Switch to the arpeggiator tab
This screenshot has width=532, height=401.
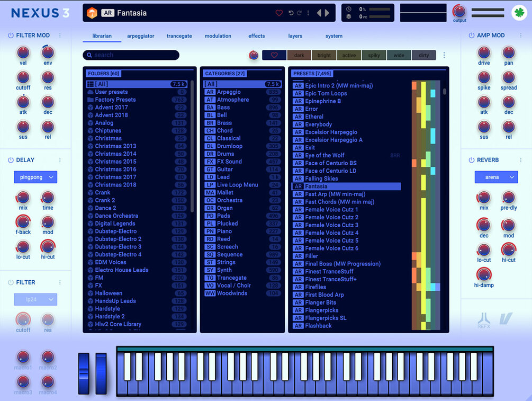(x=140, y=36)
